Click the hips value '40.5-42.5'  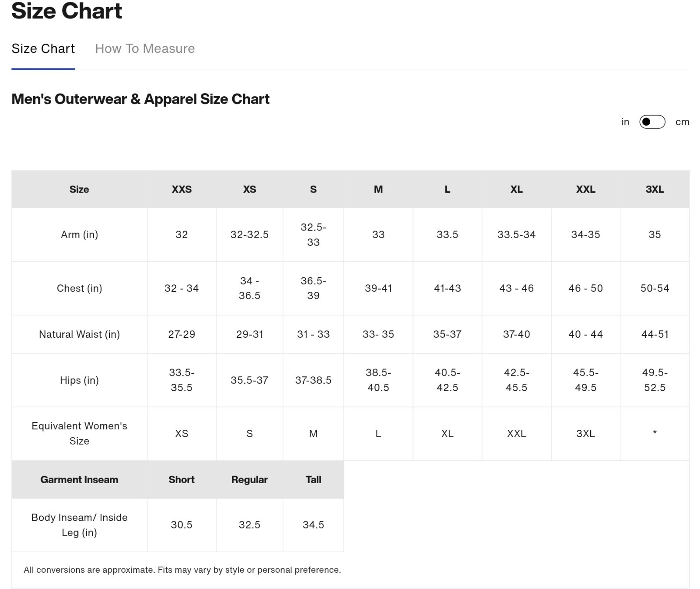click(x=447, y=380)
